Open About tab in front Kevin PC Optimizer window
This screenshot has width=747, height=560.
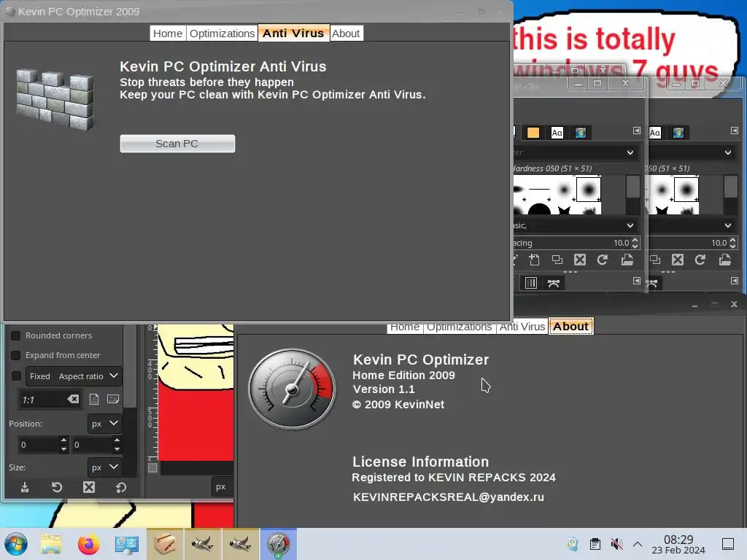346,34
